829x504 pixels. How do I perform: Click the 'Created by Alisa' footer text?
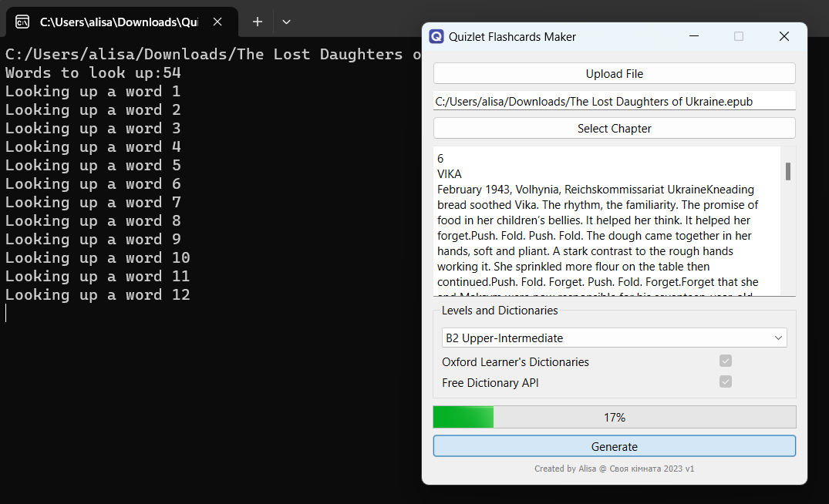[615, 469]
